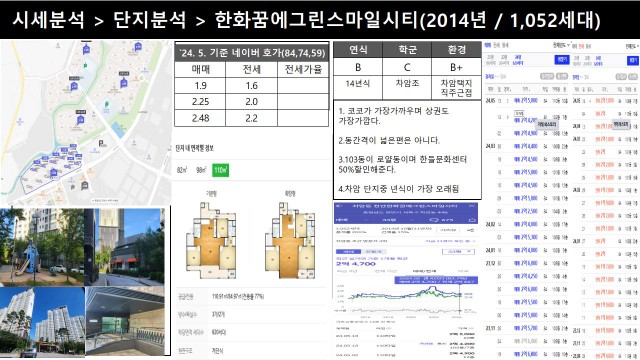Viewport: 640px width, 360px height.
Task: Select the dark house marker below the complex
Action: pos(84,186)
